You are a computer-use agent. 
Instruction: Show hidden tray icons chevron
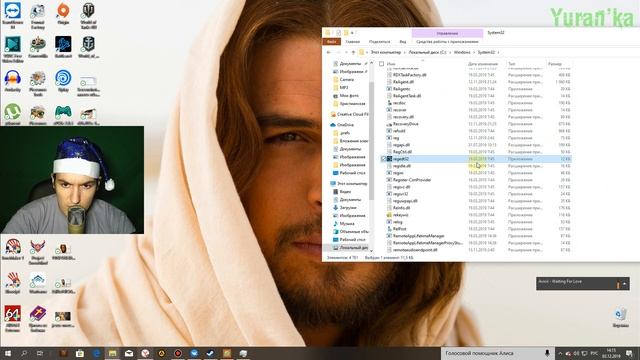click(x=560, y=353)
